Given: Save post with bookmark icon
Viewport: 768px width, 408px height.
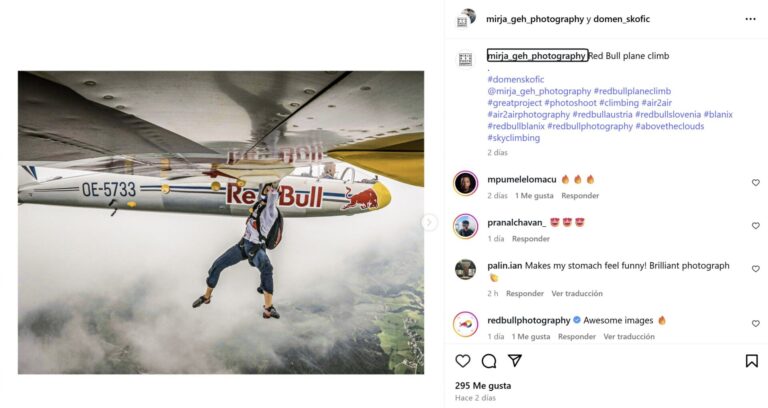Looking at the screenshot, I should click(751, 361).
